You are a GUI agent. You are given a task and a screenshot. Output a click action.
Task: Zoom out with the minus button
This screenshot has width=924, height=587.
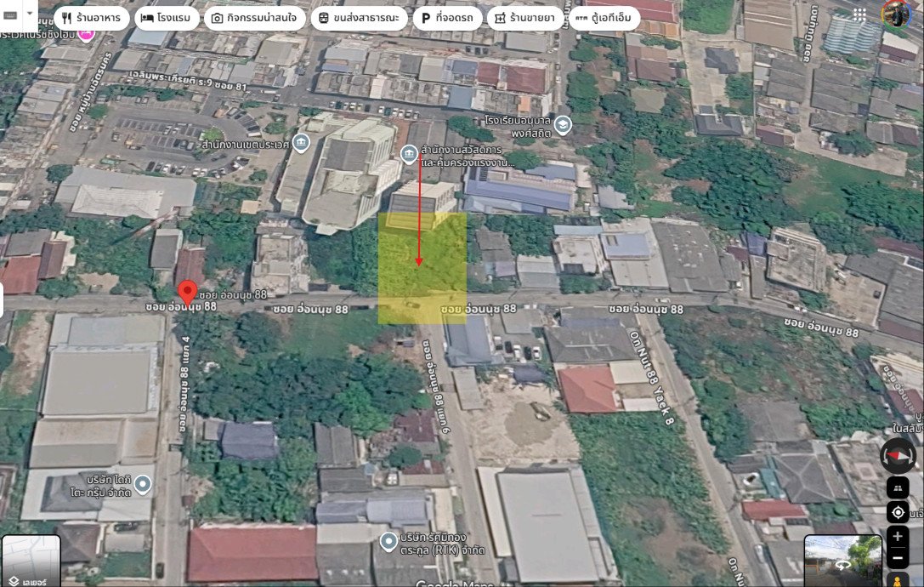point(898,557)
